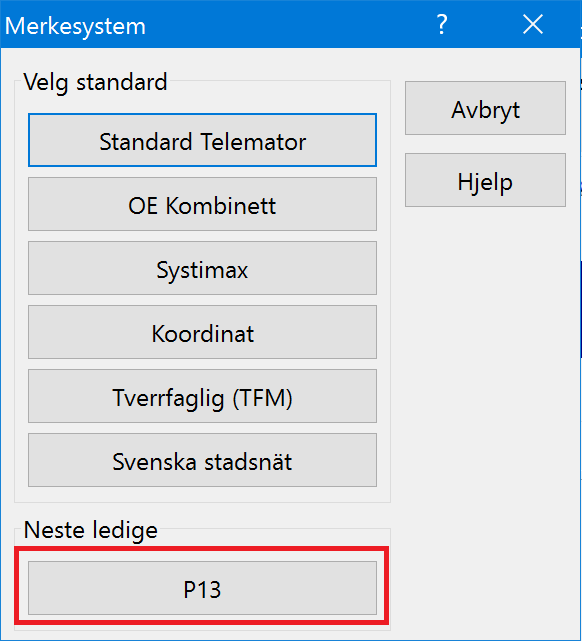Viewport: 582px width, 641px height.
Task: Choose the Swedish city network standard
Action: [x=202, y=460]
